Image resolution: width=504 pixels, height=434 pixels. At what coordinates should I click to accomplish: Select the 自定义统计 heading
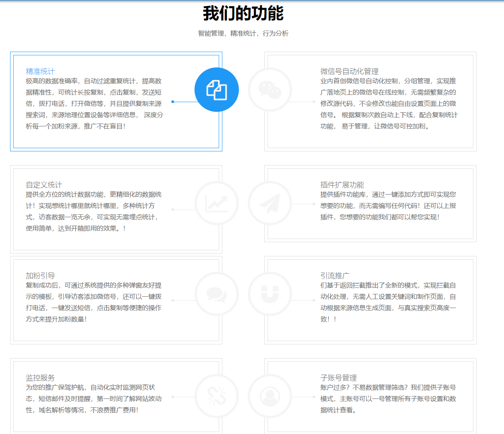coord(44,185)
